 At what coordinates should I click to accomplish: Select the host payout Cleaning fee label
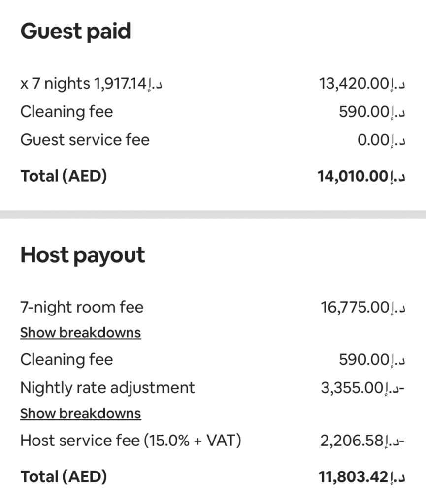(x=66, y=360)
